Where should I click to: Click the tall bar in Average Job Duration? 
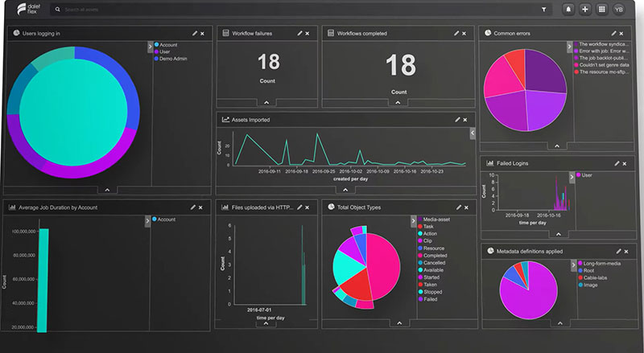[43, 281]
